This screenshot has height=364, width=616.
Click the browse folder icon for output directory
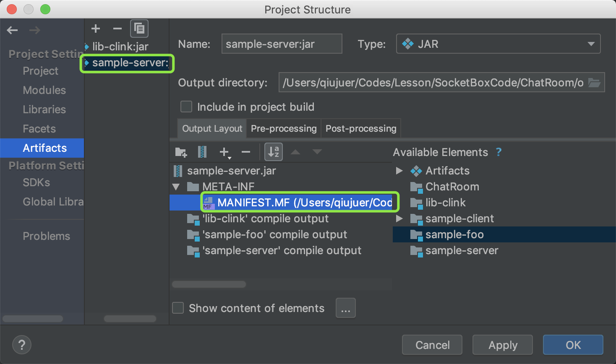(594, 83)
